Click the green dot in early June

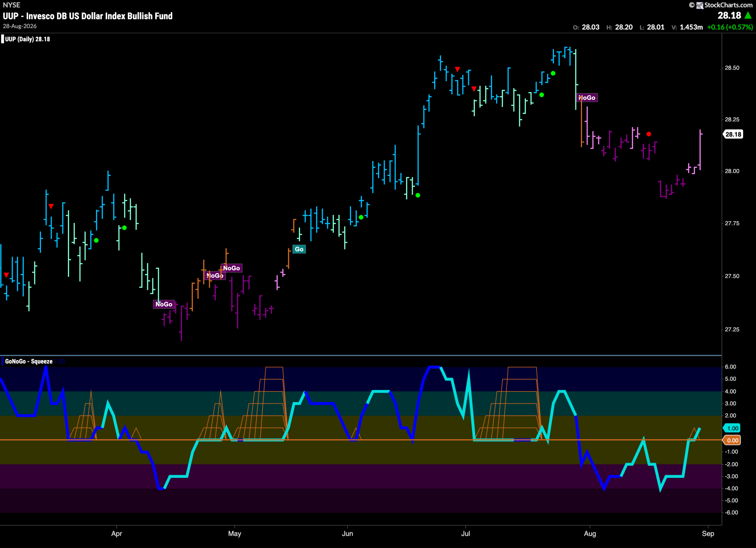pyautogui.click(x=361, y=218)
